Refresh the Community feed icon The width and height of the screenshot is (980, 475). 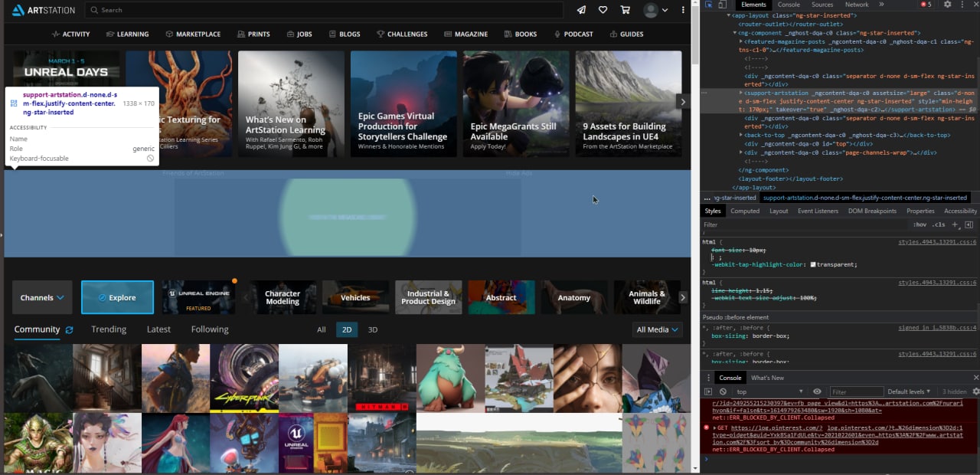coord(69,329)
